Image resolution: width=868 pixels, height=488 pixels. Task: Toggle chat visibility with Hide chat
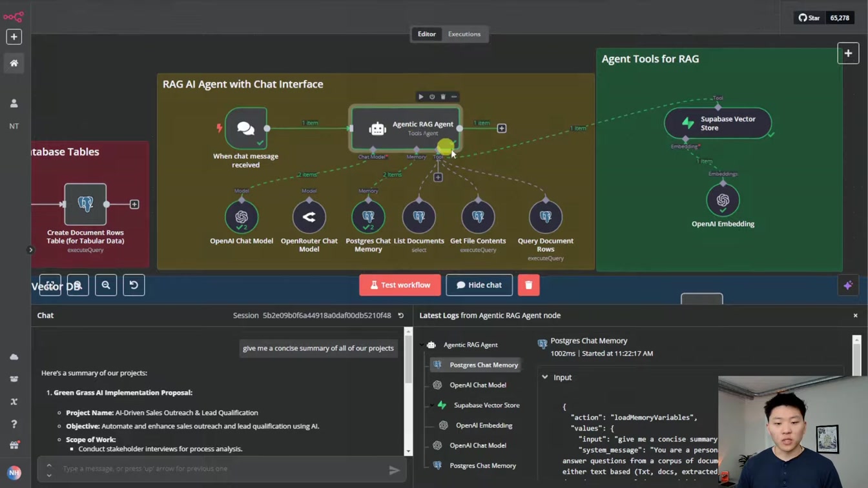coord(479,285)
